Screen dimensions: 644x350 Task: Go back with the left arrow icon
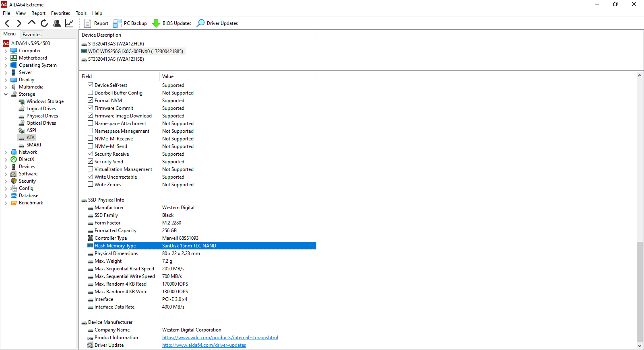(x=7, y=23)
